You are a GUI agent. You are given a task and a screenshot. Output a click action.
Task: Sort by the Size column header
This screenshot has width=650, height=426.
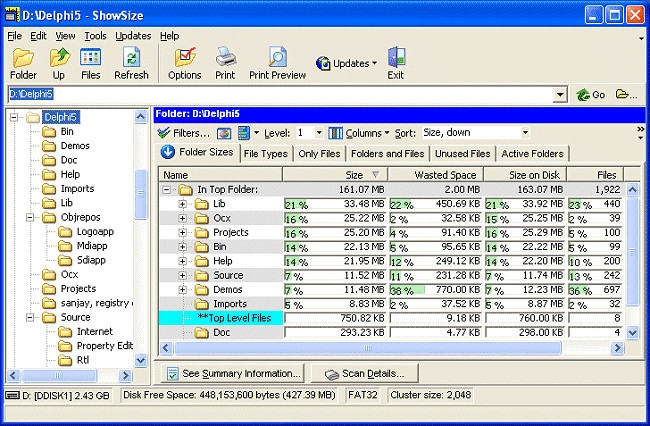click(335, 175)
